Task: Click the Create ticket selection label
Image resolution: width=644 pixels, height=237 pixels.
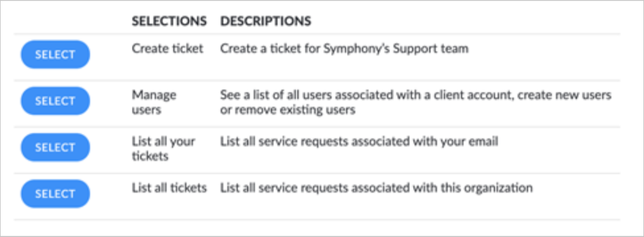Action: (167, 48)
